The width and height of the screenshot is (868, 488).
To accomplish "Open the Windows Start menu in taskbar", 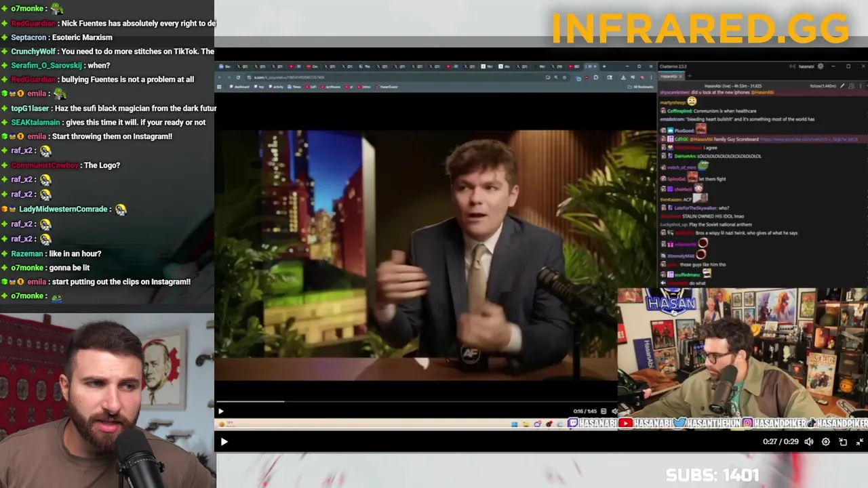I will (x=515, y=424).
